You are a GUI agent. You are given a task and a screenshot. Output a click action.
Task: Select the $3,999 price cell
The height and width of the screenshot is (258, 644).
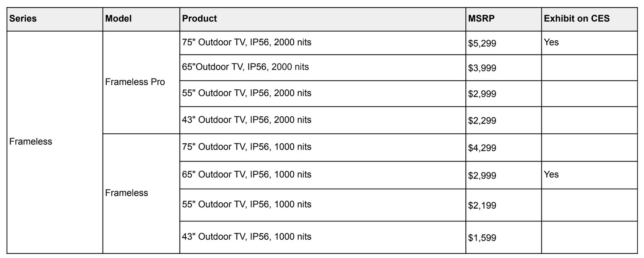[x=482, y=68]
